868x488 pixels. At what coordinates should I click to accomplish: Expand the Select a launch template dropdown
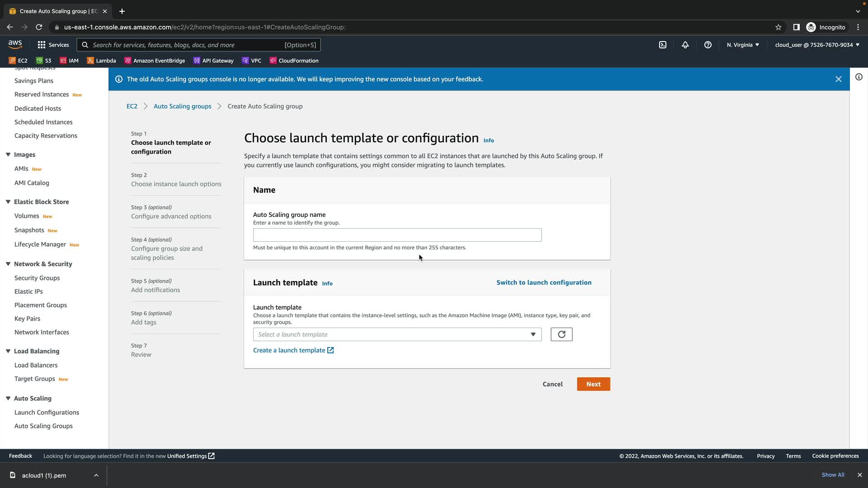397,334
